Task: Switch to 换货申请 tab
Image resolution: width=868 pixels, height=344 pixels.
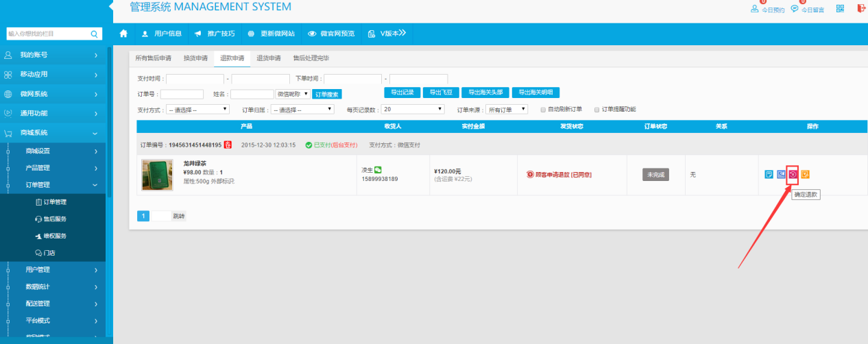Action: 195,58
